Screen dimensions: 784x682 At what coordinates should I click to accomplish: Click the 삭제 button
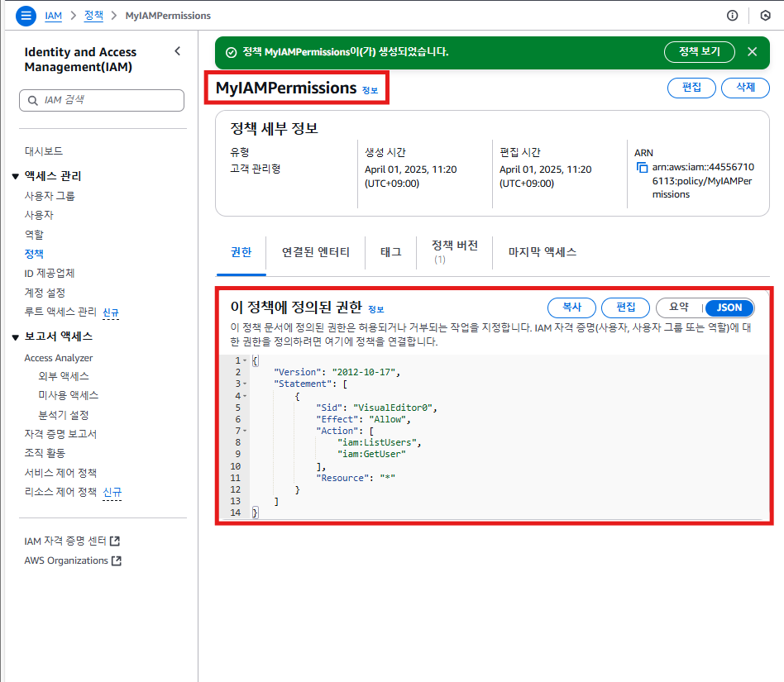coord(745,88)
